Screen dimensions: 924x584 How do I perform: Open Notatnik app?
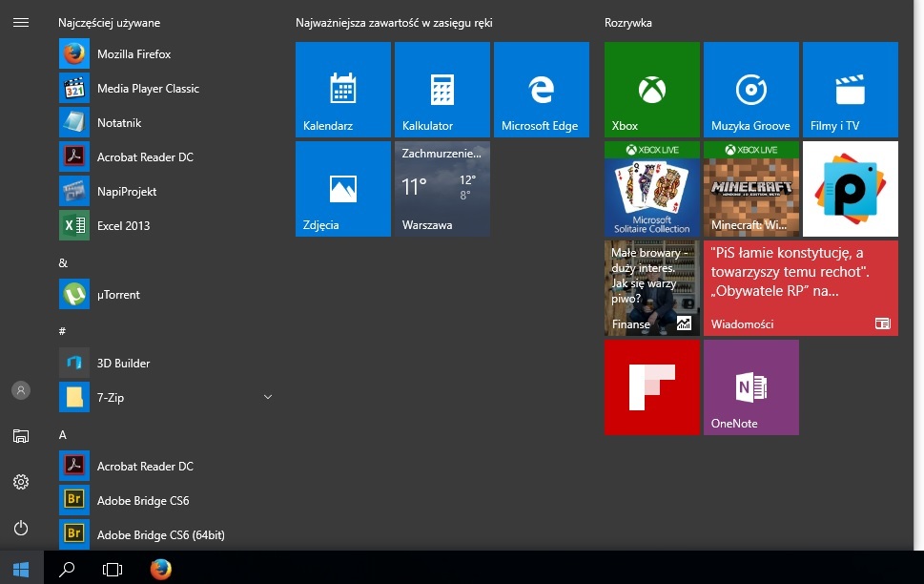(165, 123)
